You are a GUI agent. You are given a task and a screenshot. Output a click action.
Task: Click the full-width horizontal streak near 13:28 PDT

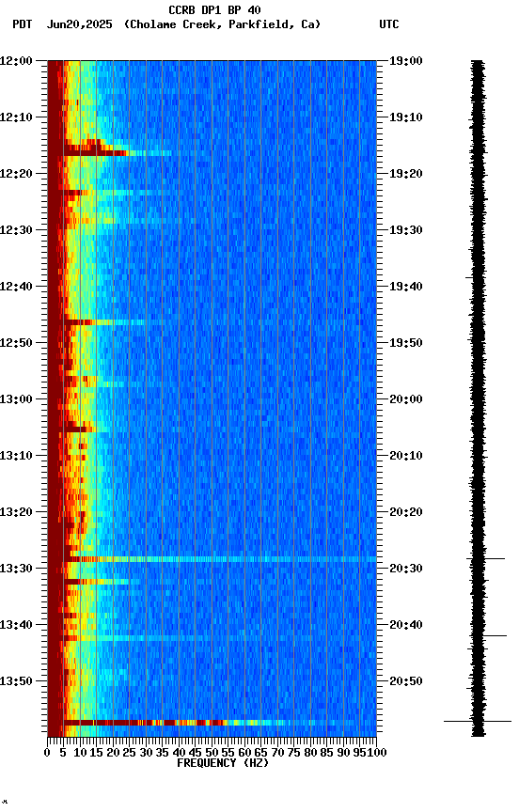pos(220,559)
